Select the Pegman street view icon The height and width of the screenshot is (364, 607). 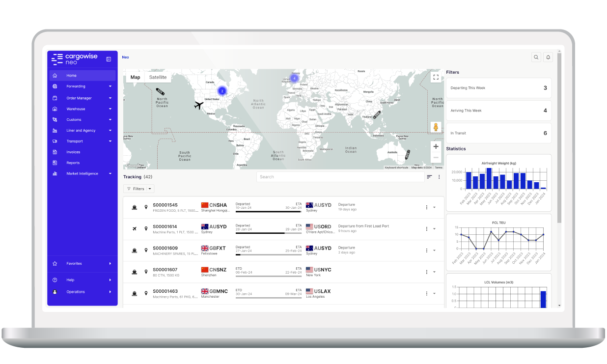(x=435, y=127)
